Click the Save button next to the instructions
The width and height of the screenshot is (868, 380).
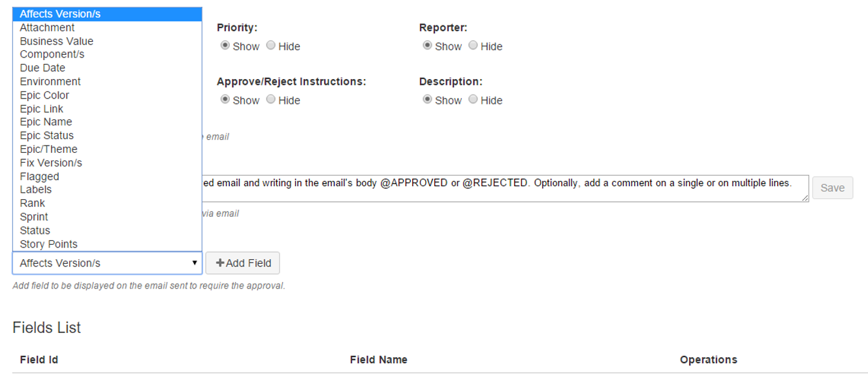click(832, 188)
